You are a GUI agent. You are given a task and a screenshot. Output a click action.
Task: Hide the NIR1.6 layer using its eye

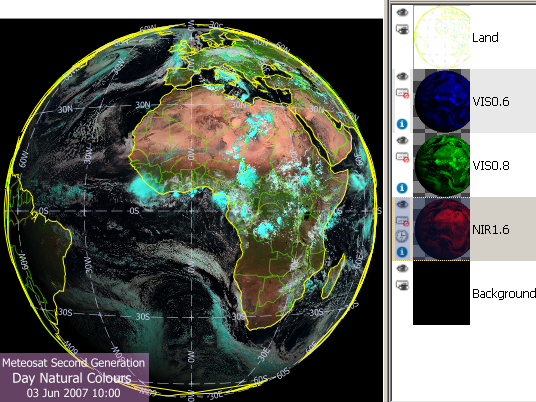pos(402,204)
